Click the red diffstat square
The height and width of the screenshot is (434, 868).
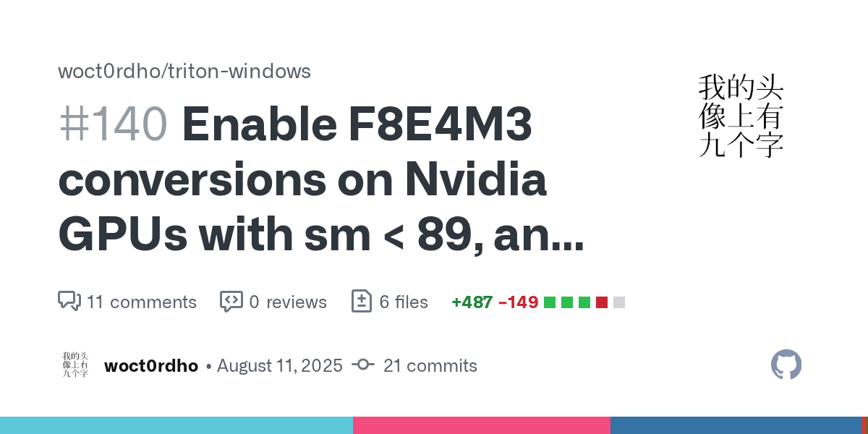pyautogui.click(x=602, y=302)
